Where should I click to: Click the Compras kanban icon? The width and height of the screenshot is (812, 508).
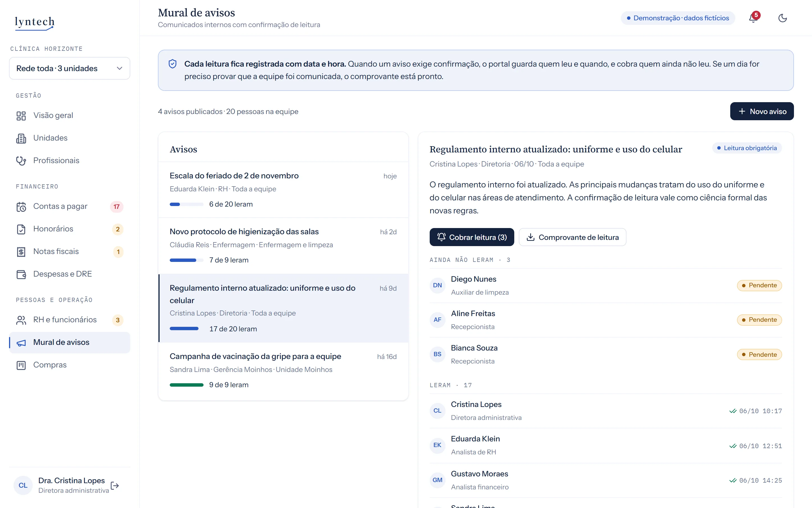[21, 365]
